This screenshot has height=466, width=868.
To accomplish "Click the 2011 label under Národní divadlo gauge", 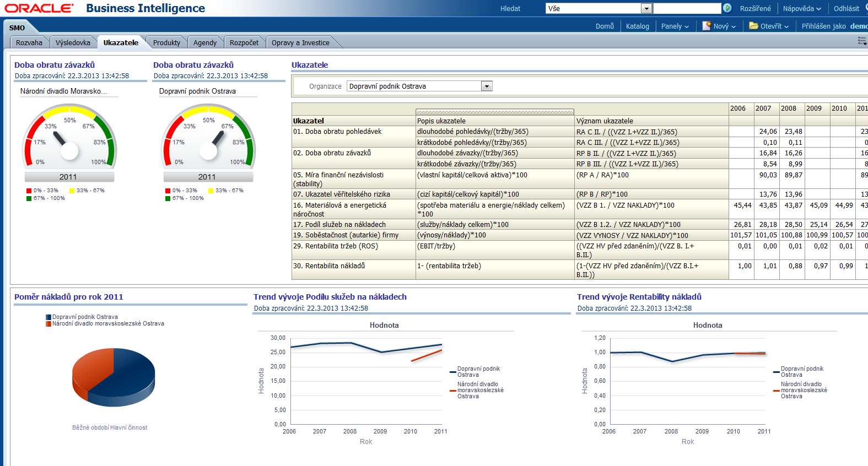I will click(x=68, y=177).
